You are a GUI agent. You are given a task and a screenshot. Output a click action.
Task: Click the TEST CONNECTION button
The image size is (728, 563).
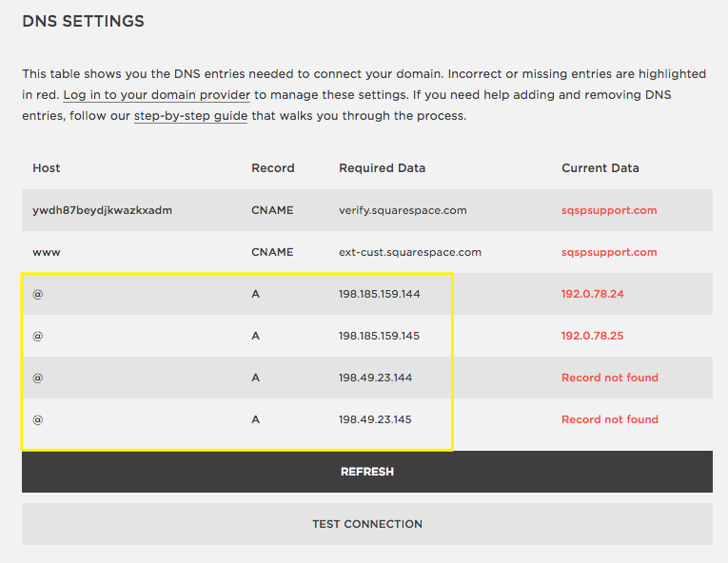[366, 524]
